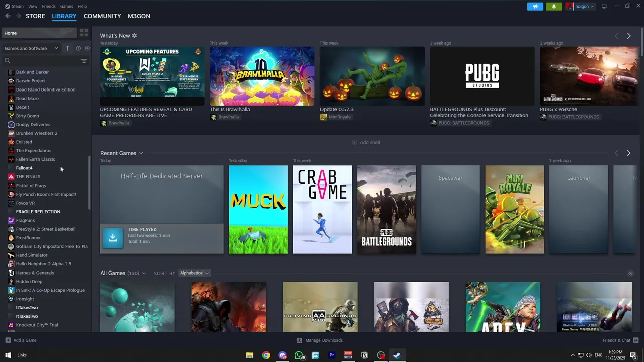Open the MUCK game cover

point(258,210)
